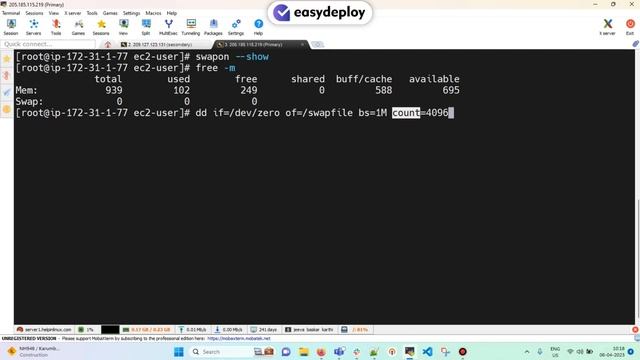Click the new tab button after the Primary tab
The height and width of the screenshot is (360, 640).
pyautogui.click(x=317, y=44)
